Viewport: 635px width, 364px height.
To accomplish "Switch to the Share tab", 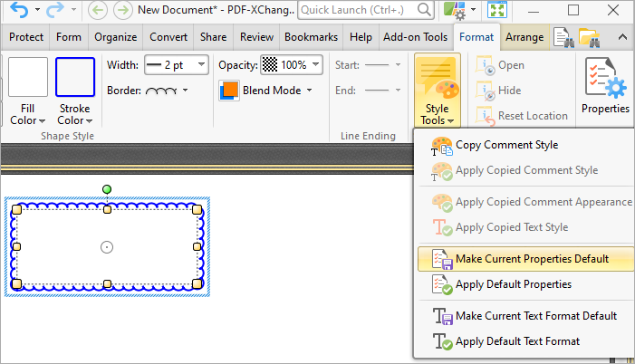I will point(213,37).
